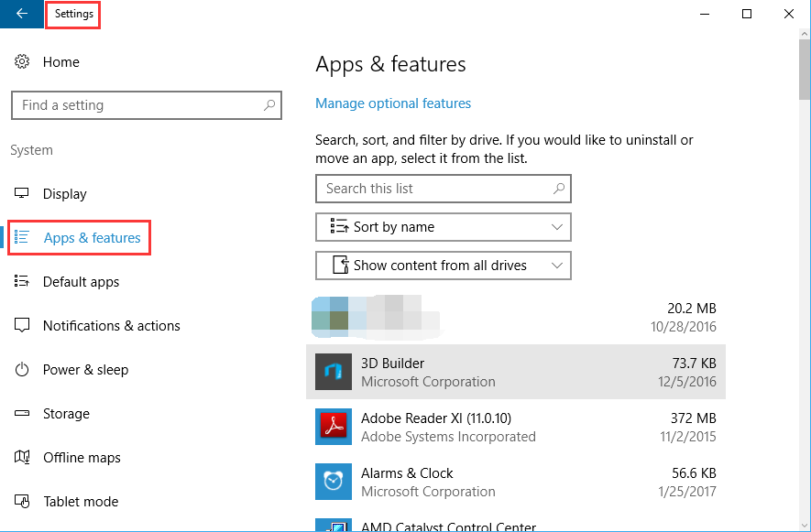The width and height of the screenshot is (811, 532).
Task: Click the magnifier in Search this list
Action: click(x=559, y=189)
